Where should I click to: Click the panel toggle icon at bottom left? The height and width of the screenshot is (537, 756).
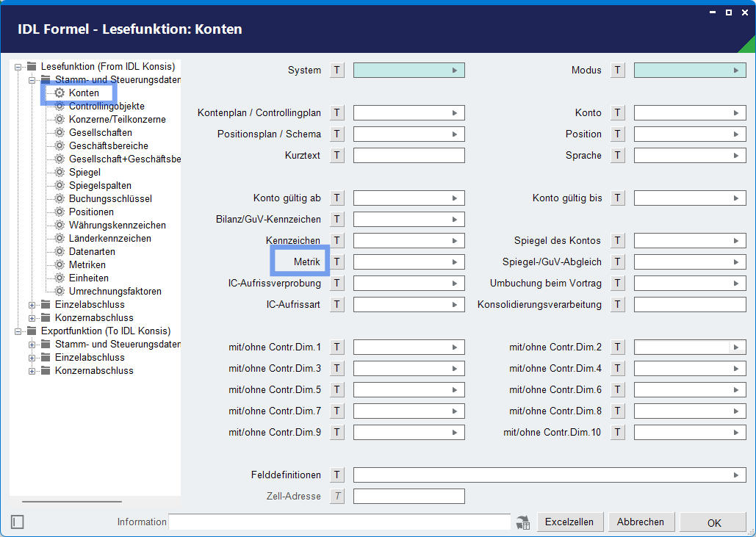click(x=18, y=522)
